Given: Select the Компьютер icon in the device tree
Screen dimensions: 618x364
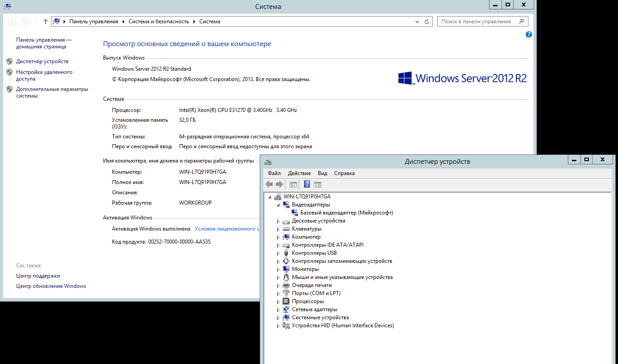Looking at the screenshot, I should 286,237.
